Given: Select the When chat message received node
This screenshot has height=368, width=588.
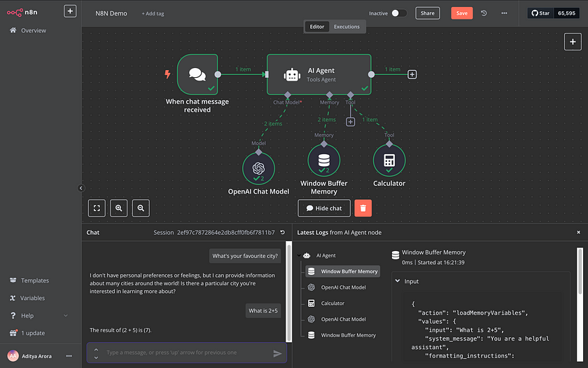Looking at the screenshot, I should pyautogui.click(x=197, y=74).
